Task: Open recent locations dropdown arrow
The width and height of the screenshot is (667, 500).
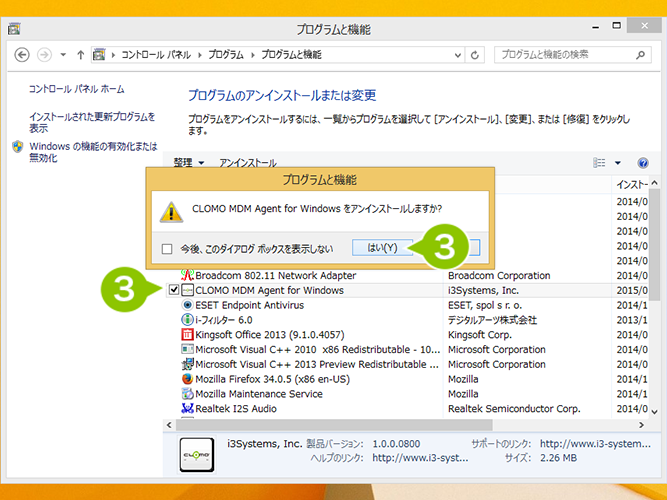Action: click(63, 55)
